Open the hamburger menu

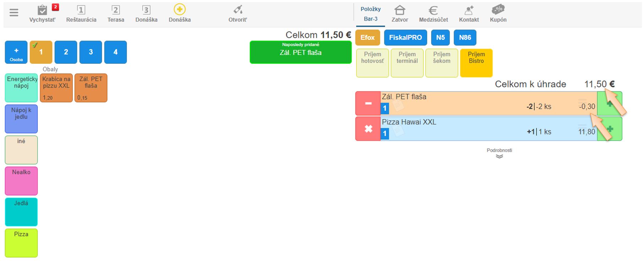(x=14, y=13)
